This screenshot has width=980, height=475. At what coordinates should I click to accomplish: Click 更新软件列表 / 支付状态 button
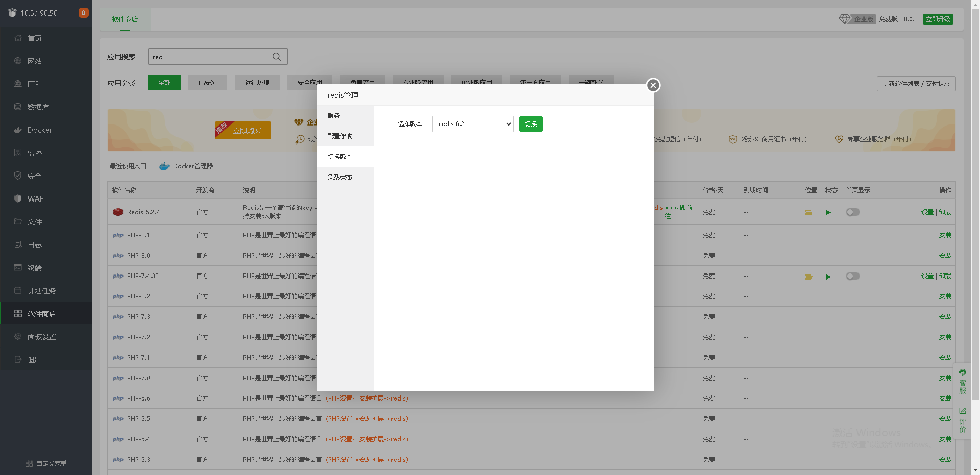pos(916,84)
